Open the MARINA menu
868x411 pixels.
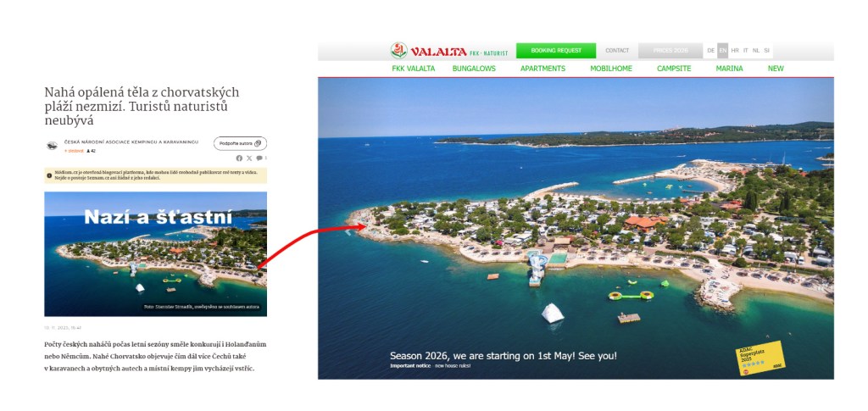730,69
